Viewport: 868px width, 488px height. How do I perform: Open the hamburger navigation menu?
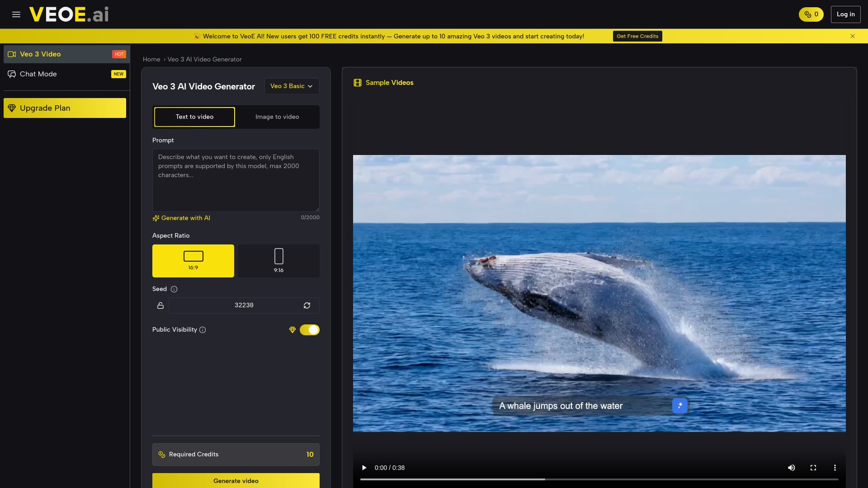(16, 14)
